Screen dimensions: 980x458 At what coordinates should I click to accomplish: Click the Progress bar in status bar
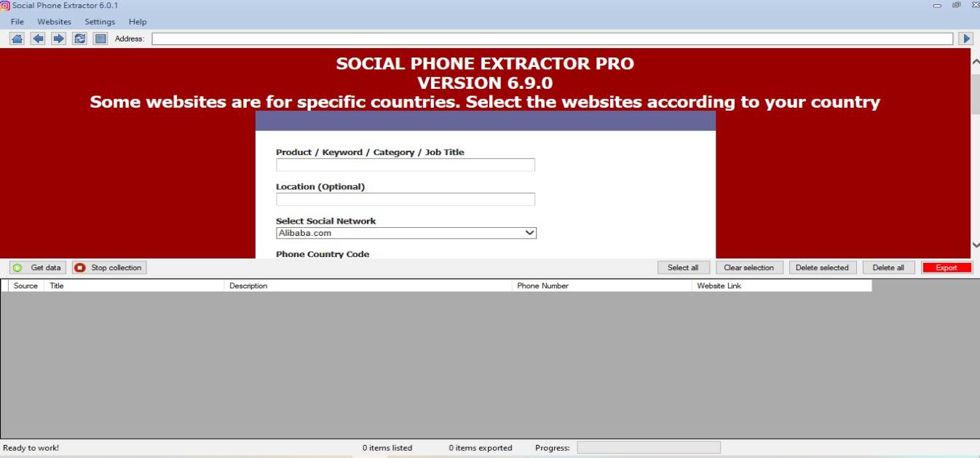pos(649,447)
